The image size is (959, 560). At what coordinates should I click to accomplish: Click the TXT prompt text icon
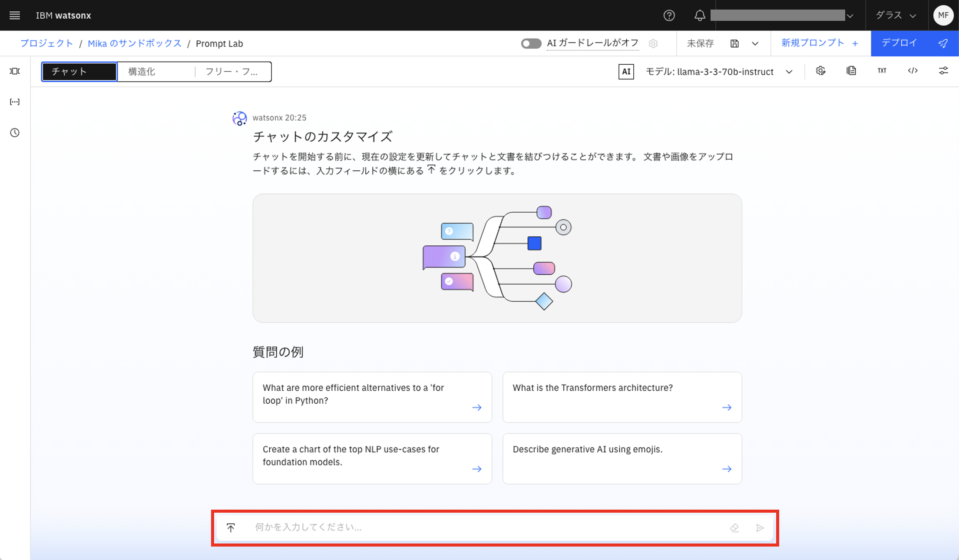coord(882,71)
